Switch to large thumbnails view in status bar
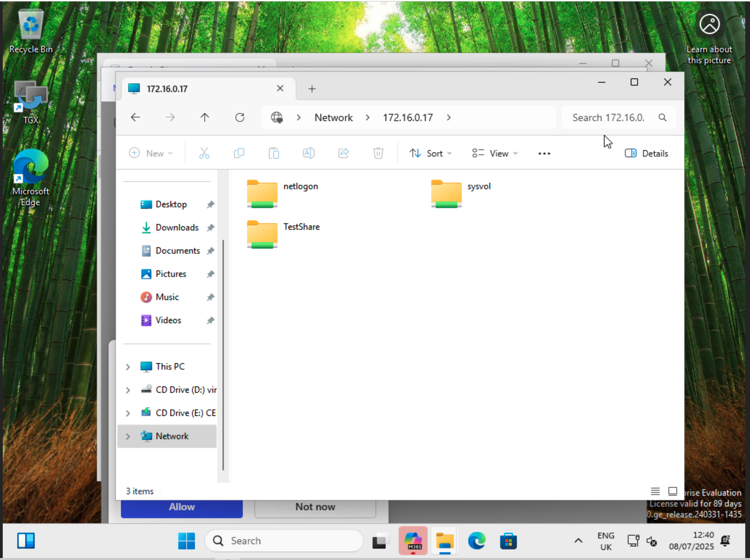The height and width of the screenshot is (560, 750). pyautogui.click(x=672, y=491)
